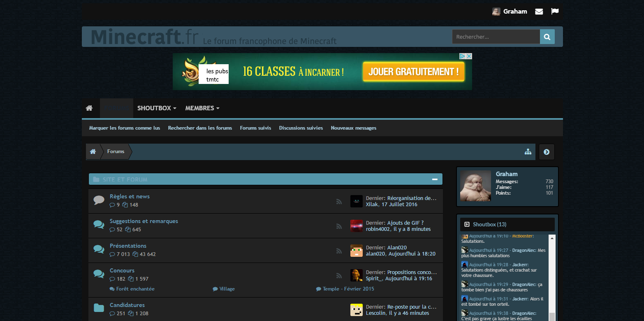The width and height of the screenshot is (644, 321).
Task: Open the Règles et news forum
Action: [x=130, y=197]
